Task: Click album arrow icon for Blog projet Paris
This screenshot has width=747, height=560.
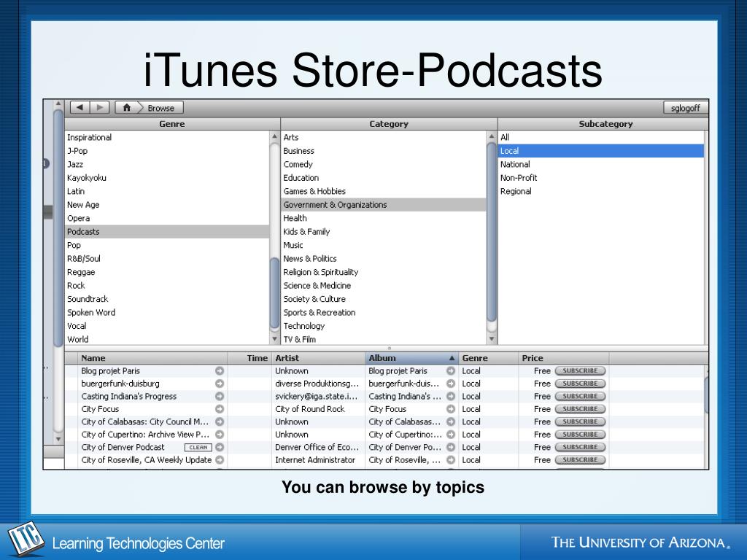Action: [451, 371]
